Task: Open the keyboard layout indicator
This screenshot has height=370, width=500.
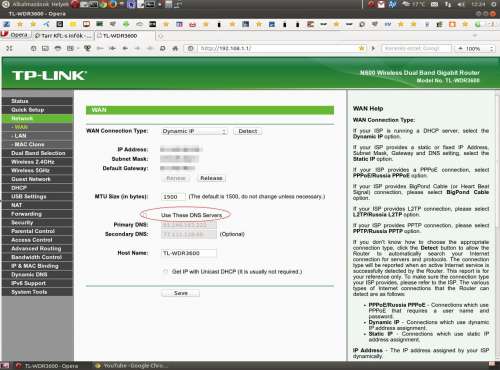Action: [434, 4]
